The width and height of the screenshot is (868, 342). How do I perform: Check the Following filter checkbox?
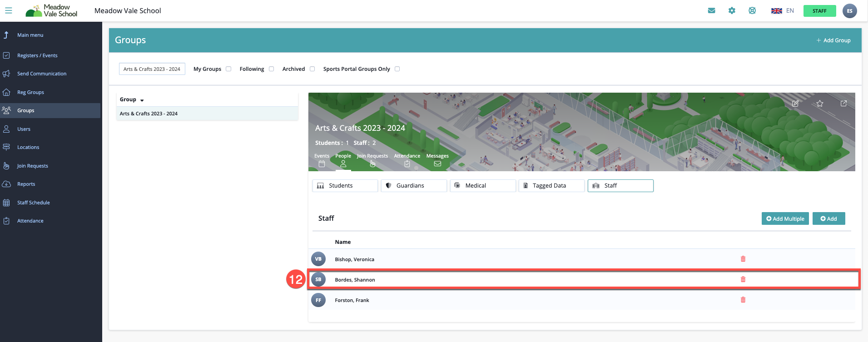271,69
